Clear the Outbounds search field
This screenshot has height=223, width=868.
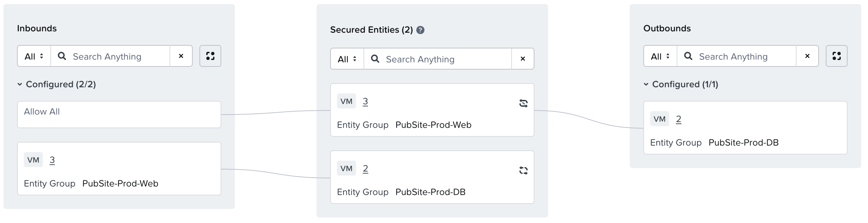tap(807, 56)
